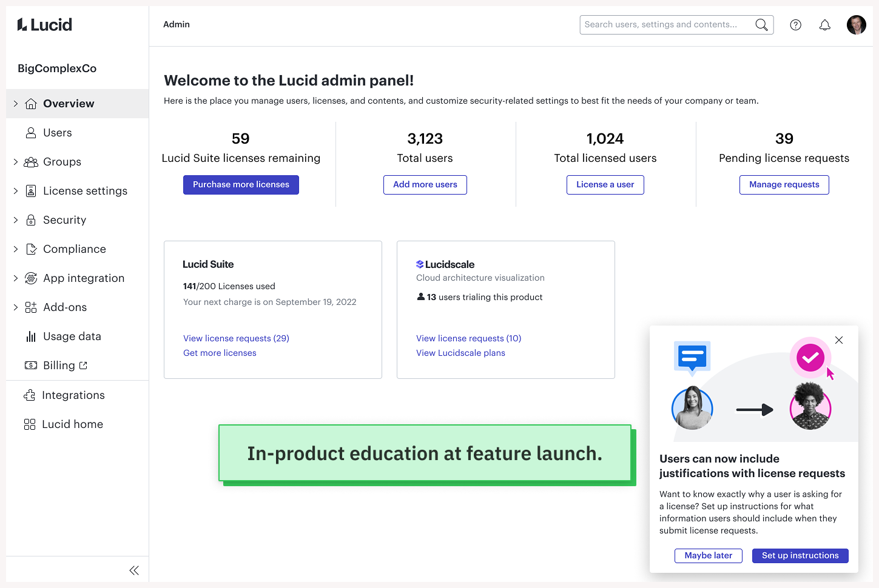Expand the Security section chevron

coord(16,220)
